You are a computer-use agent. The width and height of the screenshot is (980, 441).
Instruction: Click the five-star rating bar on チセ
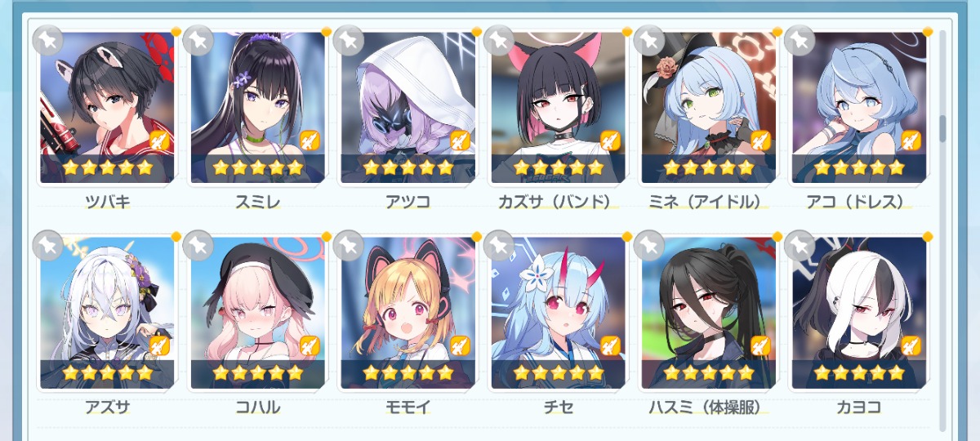tap(558, 373)
